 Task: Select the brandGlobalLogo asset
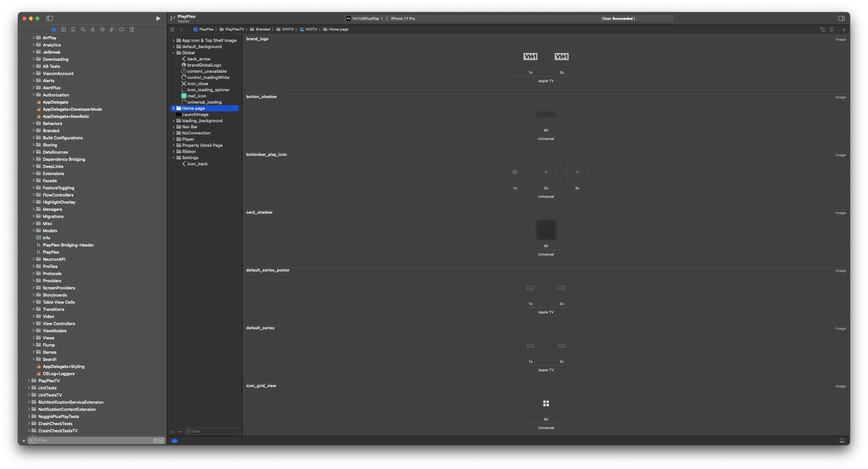(204, 65)
